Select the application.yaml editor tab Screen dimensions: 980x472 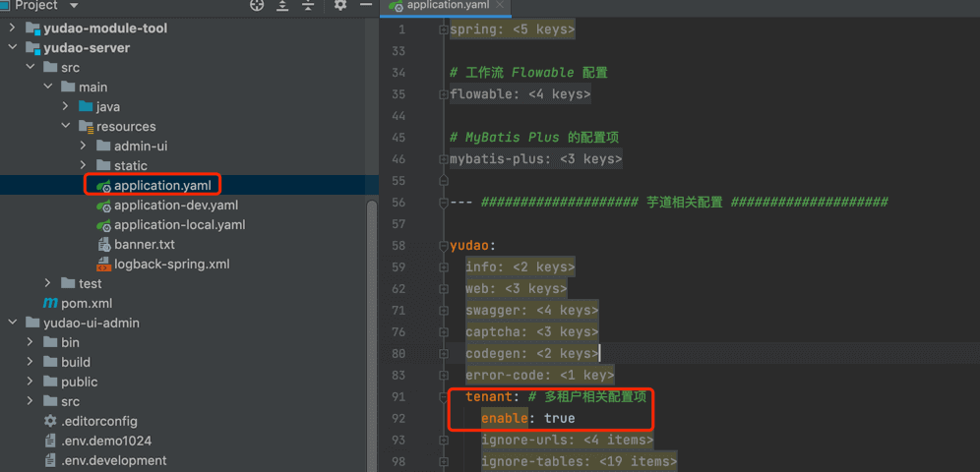pyautogui.click(x=449, y=5)
